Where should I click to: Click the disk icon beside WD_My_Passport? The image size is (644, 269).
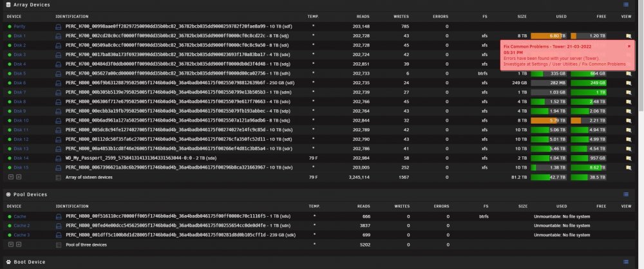point(59,158)
